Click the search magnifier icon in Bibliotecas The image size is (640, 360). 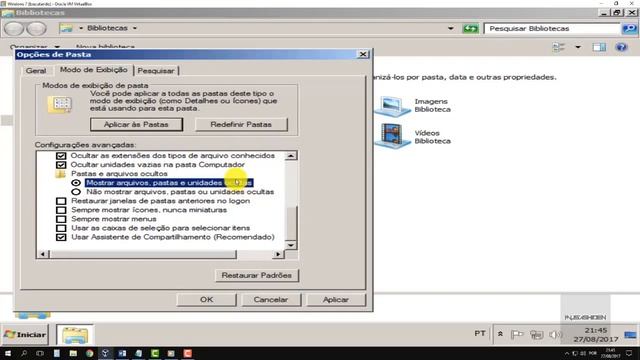click(x=629, y=29)
